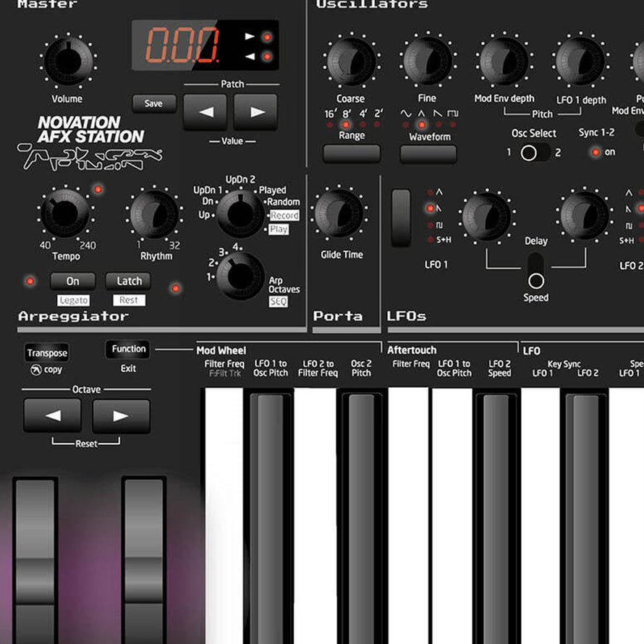Screen dimensions: 644x644
Task: Click the LED left of the On button
Action: (x=30, y=281)
